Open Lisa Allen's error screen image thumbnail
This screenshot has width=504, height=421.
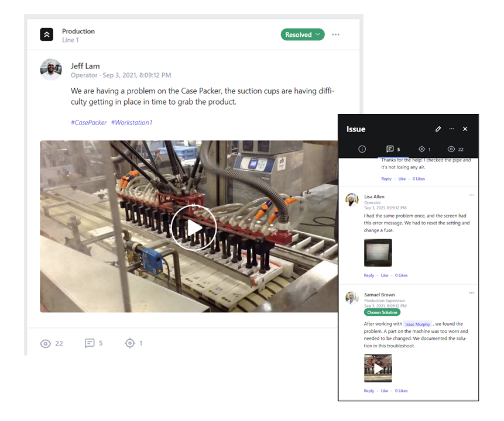click(x=378, y=253)
